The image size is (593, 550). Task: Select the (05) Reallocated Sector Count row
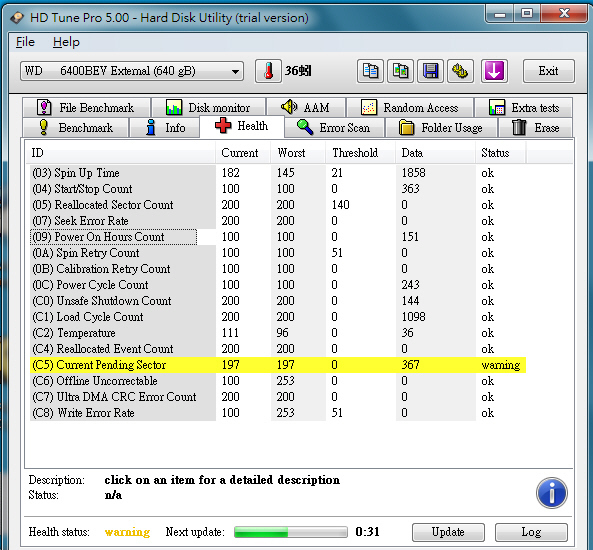[278, 205]
